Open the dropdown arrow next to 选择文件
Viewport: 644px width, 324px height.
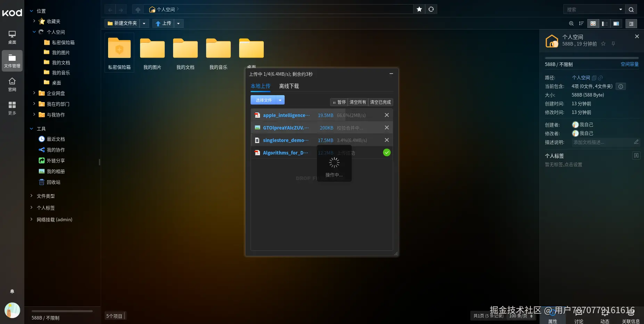[x=280, y=100]
